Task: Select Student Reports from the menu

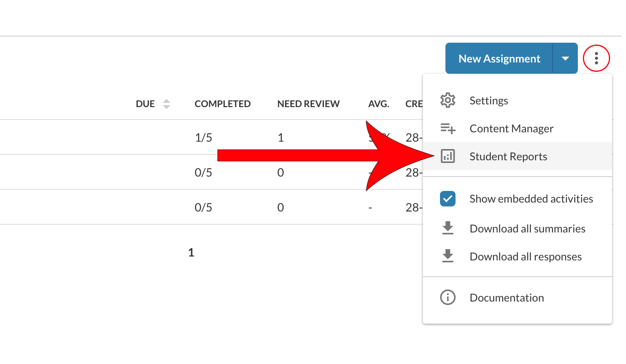Action: tap(508, 156)
